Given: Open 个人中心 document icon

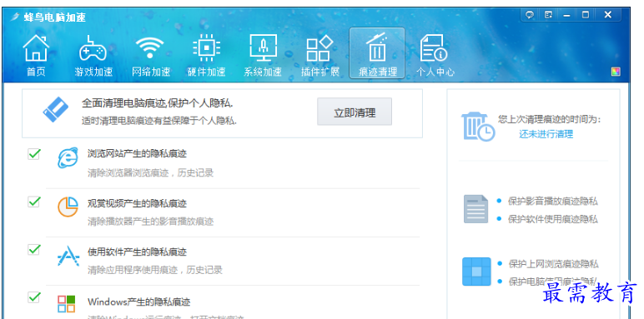Looking at the screenshot, I should click(x=435, y=56).
